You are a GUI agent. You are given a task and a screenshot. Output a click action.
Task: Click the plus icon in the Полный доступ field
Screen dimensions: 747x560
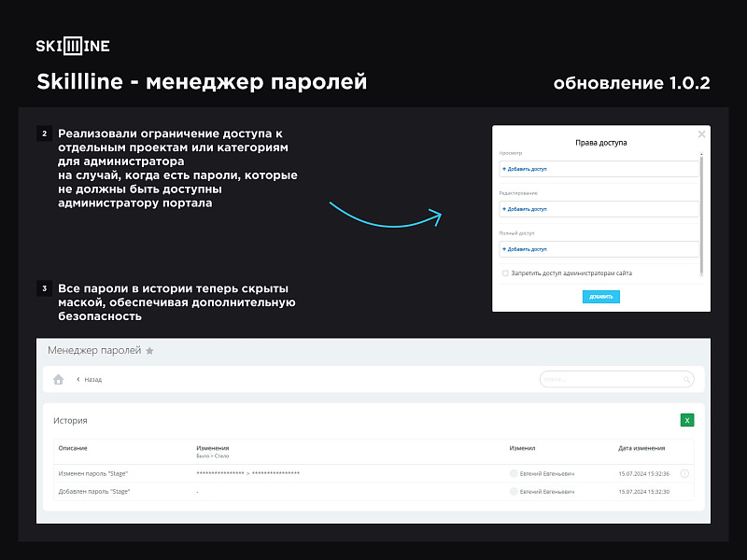coord(504,248)
